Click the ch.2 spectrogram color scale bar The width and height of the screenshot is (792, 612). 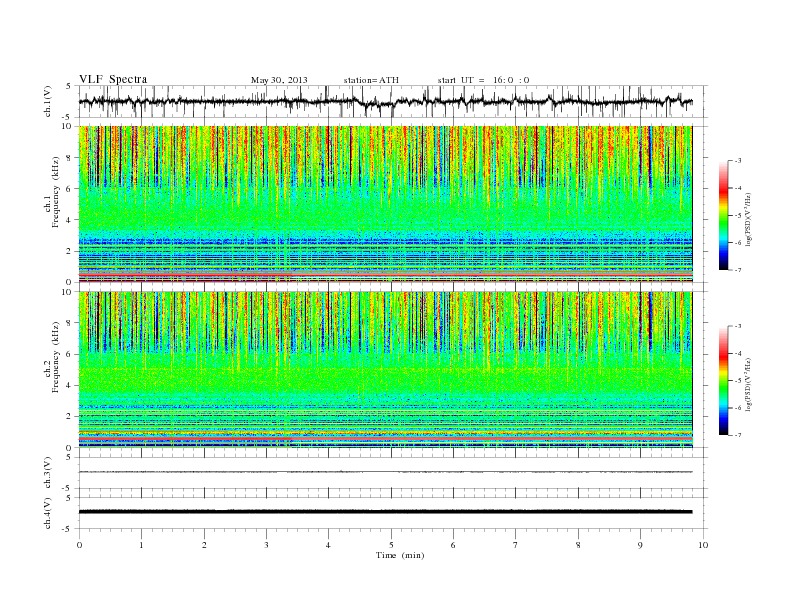724,381
